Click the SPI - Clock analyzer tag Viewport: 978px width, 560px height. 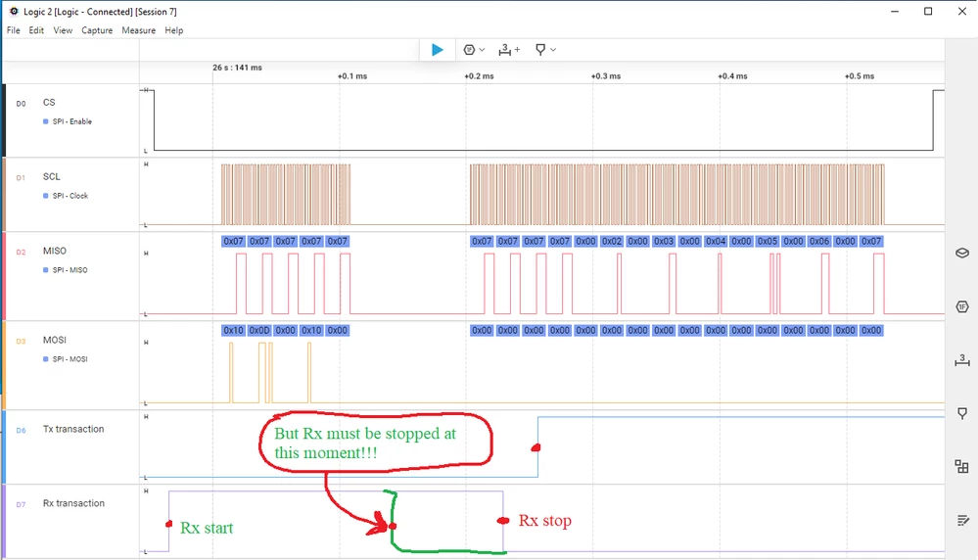pyautogui.click(x=70, y=196)
